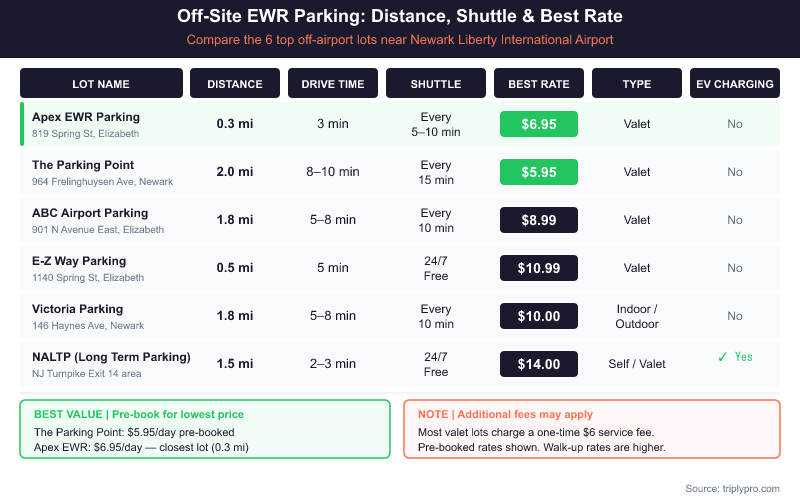Open the Apex EWR Parking lot name

point(85,117)
